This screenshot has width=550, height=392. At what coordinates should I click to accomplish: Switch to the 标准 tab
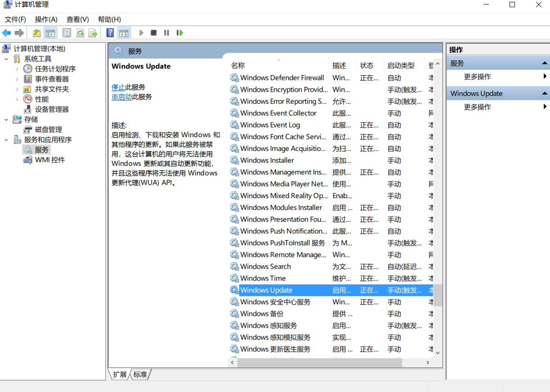140,374
